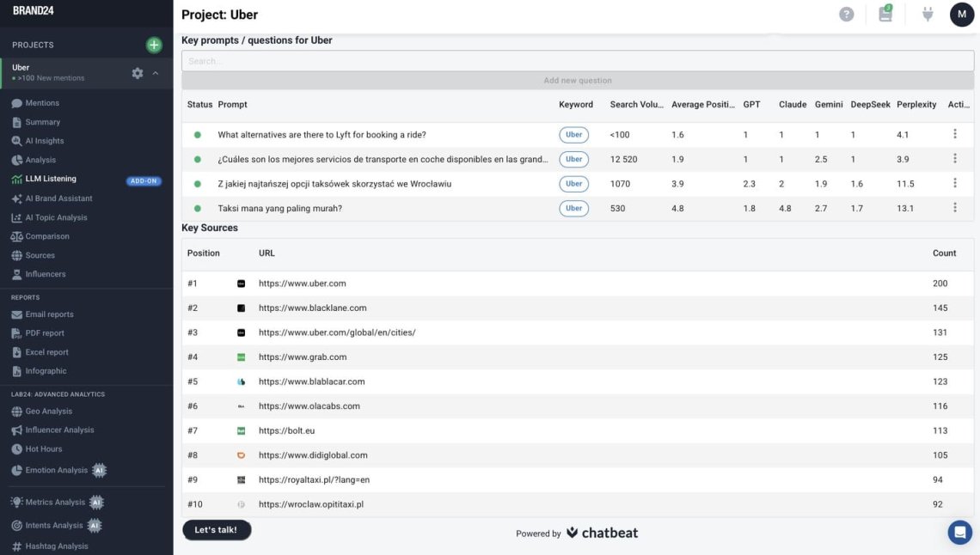Click the AI Topic Analysis icon
Viewport: 980px width, 555px height.
[17, 218]
